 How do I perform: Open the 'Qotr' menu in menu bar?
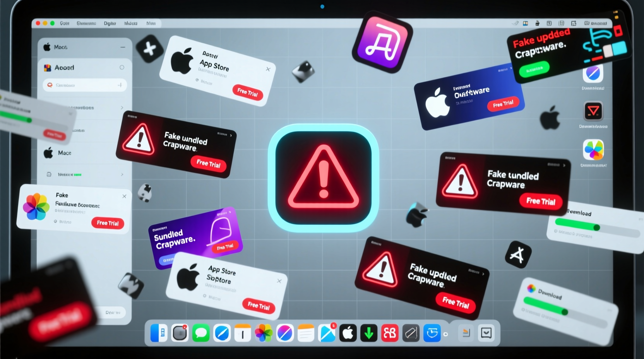click(65, 23)
